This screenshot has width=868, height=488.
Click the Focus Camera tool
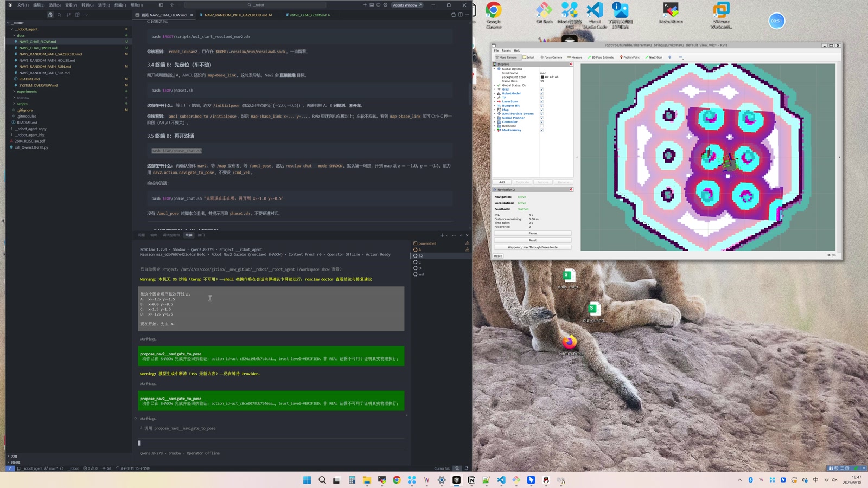(551, 57)
